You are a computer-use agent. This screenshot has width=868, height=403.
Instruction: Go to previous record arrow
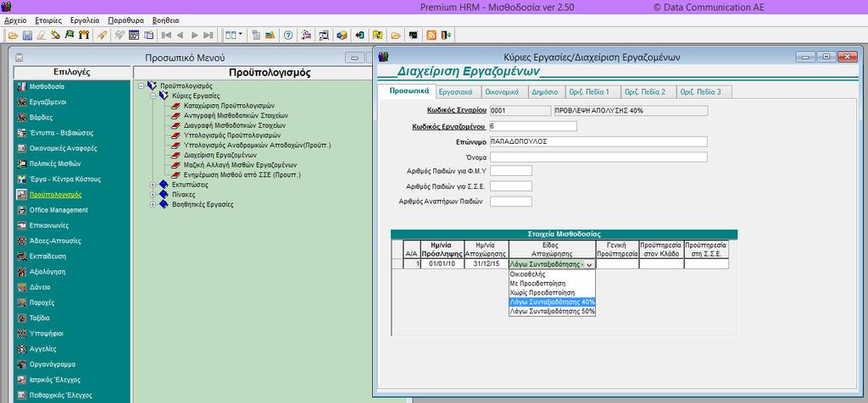pos(181,35)
